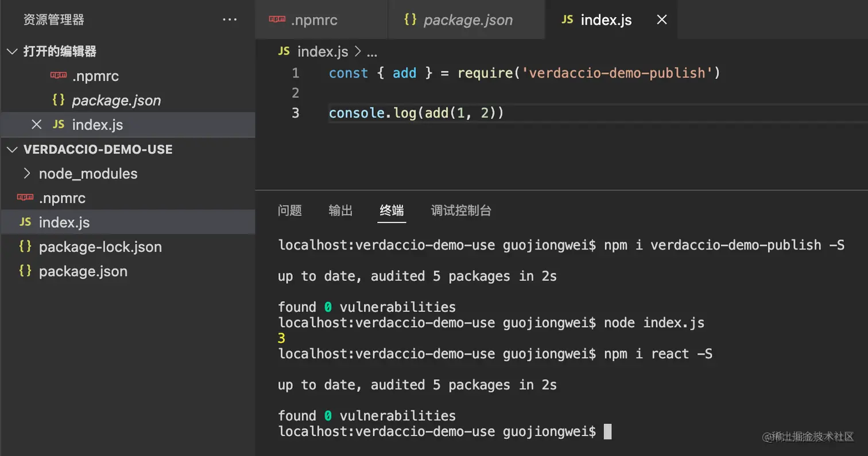Select the index.js editor tab
The width and height of the screenshot is (868, 456).
[x=611, y=20]
